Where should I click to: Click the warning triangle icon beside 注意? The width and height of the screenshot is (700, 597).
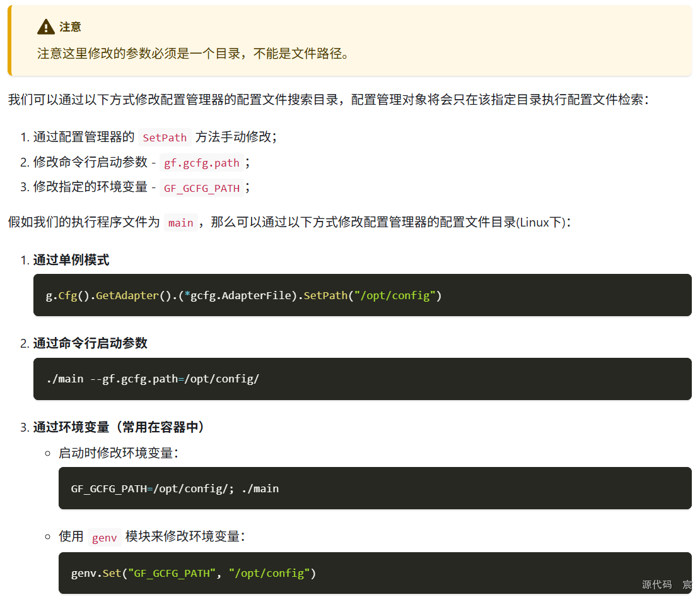[x=46, y=27]
